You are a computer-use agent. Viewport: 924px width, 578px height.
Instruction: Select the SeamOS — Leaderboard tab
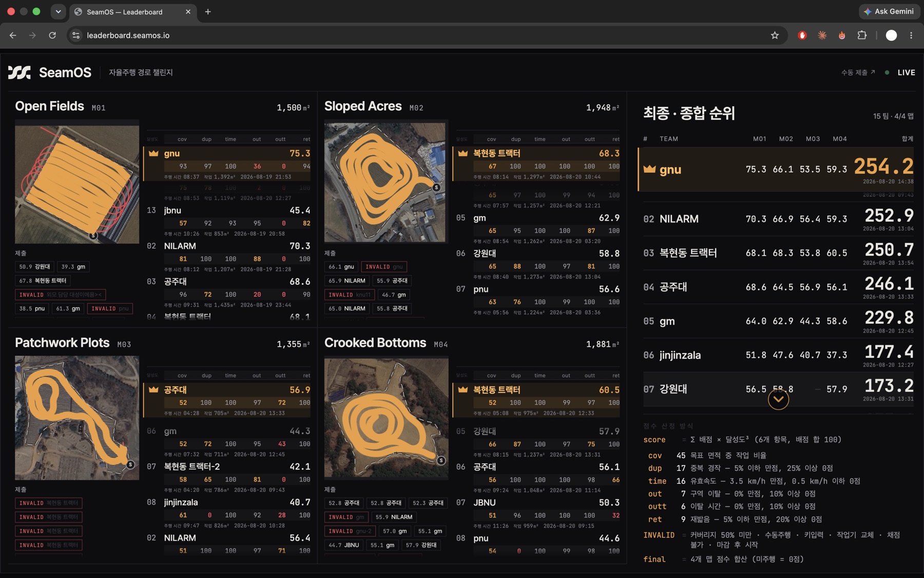coord(132,12)
